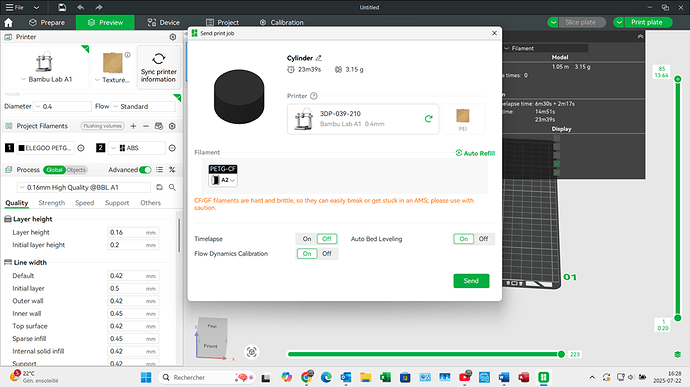The image size is (690, 387).
Task: Open the printer help question mark
Action: [313, 96]
